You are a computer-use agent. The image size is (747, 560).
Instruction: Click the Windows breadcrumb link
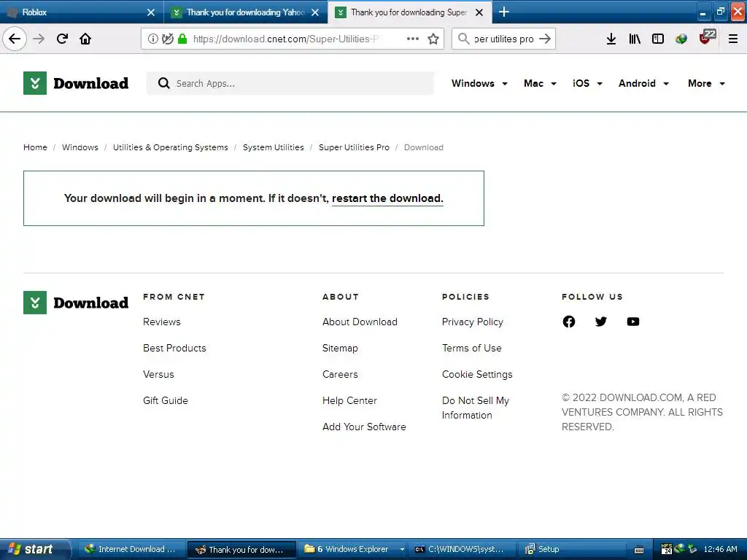point(80,147)
